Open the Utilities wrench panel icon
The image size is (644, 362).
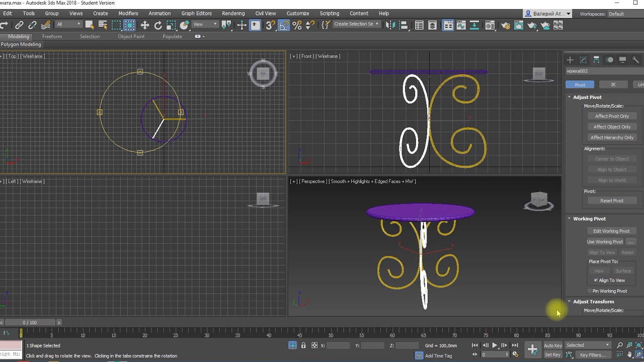(x=635, y=60)
